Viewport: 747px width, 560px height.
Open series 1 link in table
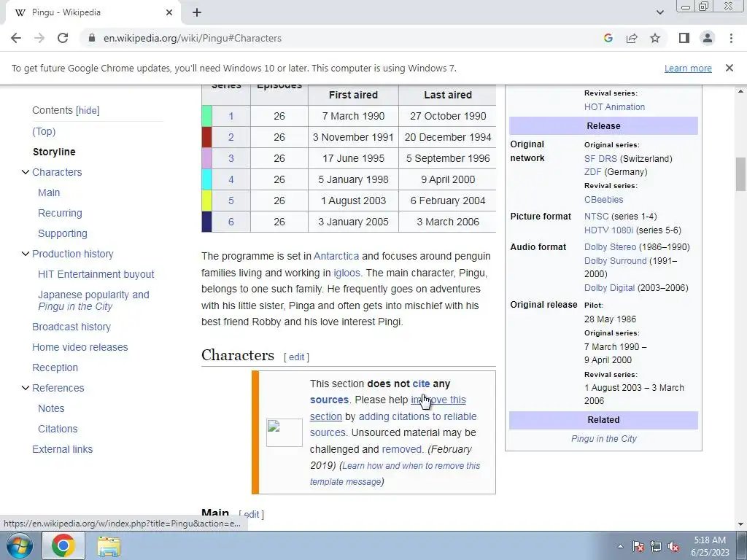pyautogui.click(x=231, y=116)
